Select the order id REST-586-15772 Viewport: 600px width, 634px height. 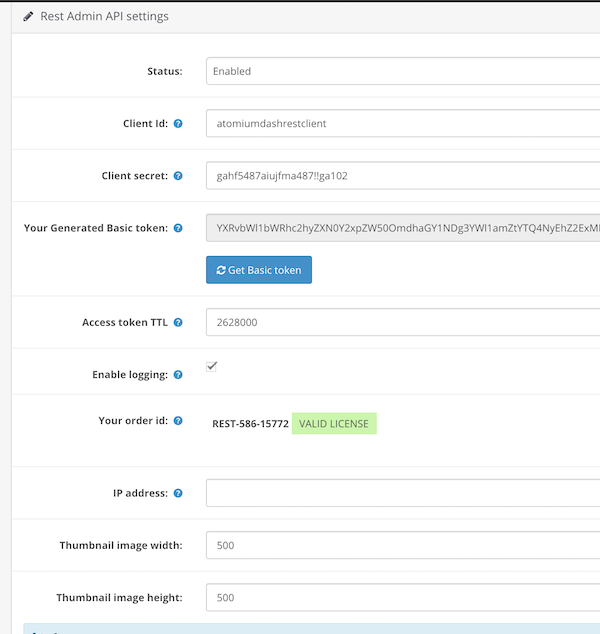pos(250,424)
